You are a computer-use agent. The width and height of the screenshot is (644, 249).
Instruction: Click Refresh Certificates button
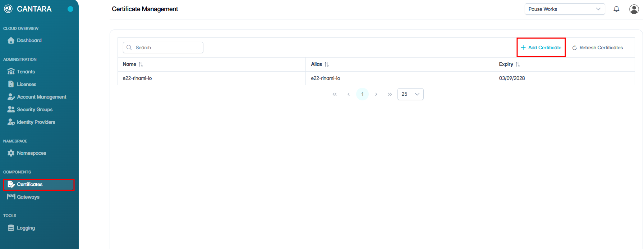pos(597,47)
